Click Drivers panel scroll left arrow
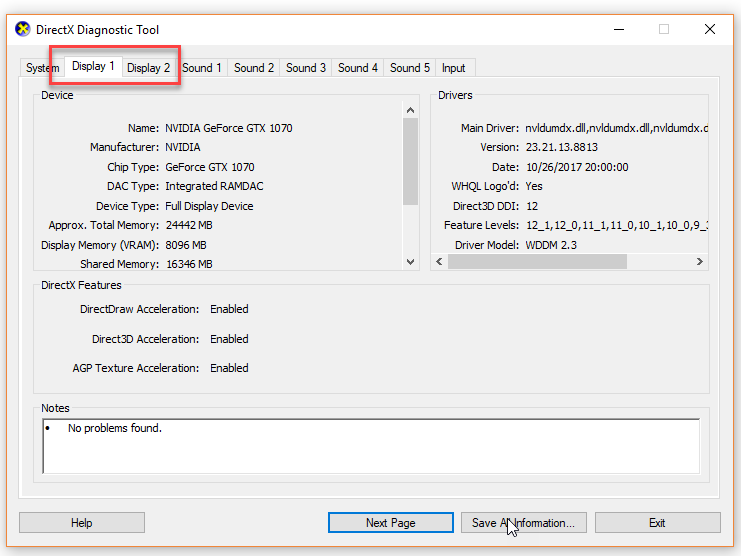741x556 pixels. 439,262
